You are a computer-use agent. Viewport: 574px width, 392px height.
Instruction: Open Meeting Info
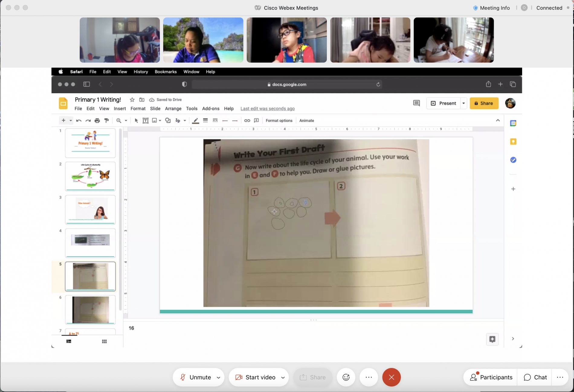pos(492,8)
